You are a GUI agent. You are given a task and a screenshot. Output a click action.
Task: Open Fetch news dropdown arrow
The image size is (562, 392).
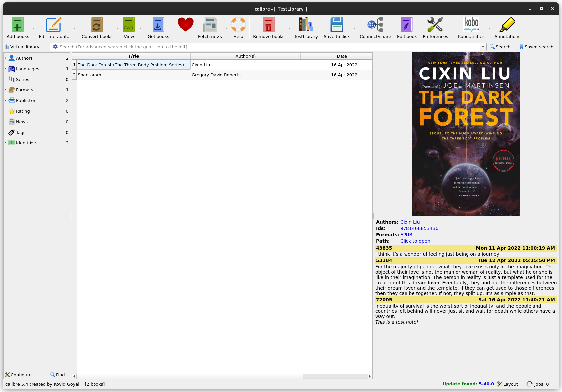tap(226, 28)
